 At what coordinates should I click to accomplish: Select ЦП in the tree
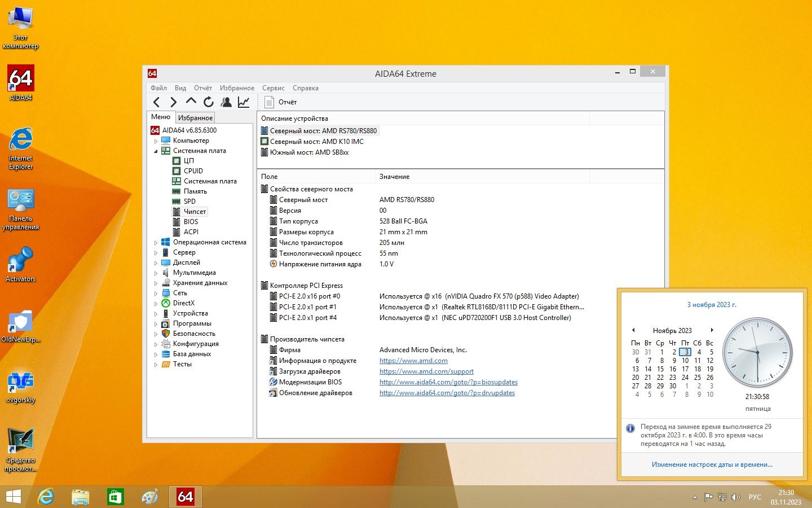(x=189, y=161)
